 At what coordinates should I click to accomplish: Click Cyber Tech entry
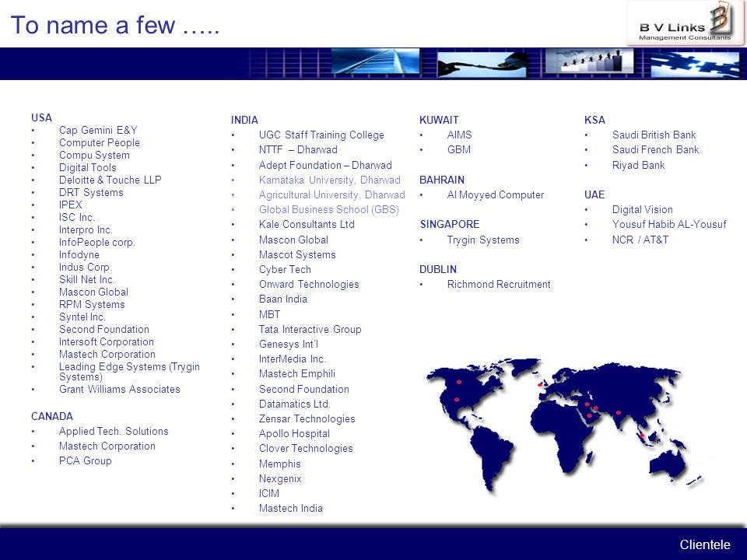click(285, 270)
